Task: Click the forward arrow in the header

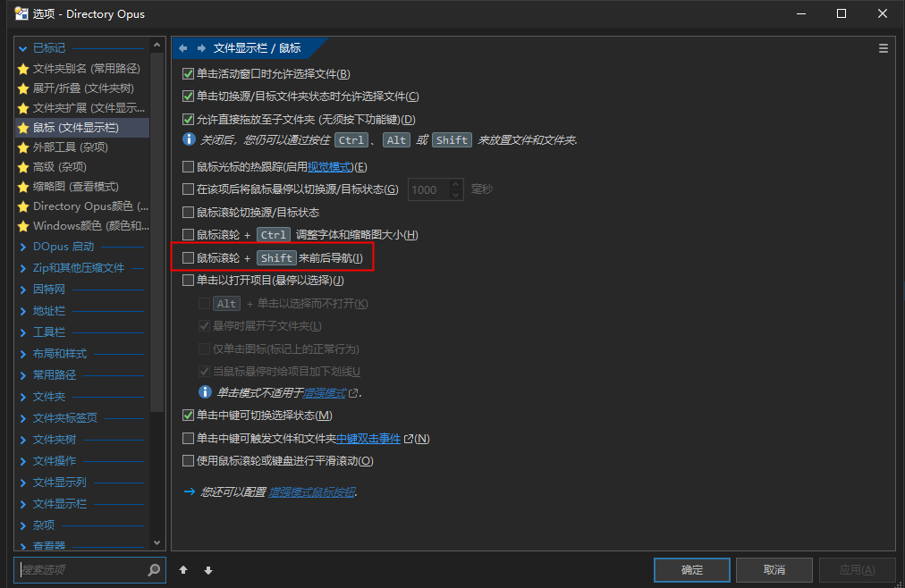Action: tap(201, 48)
